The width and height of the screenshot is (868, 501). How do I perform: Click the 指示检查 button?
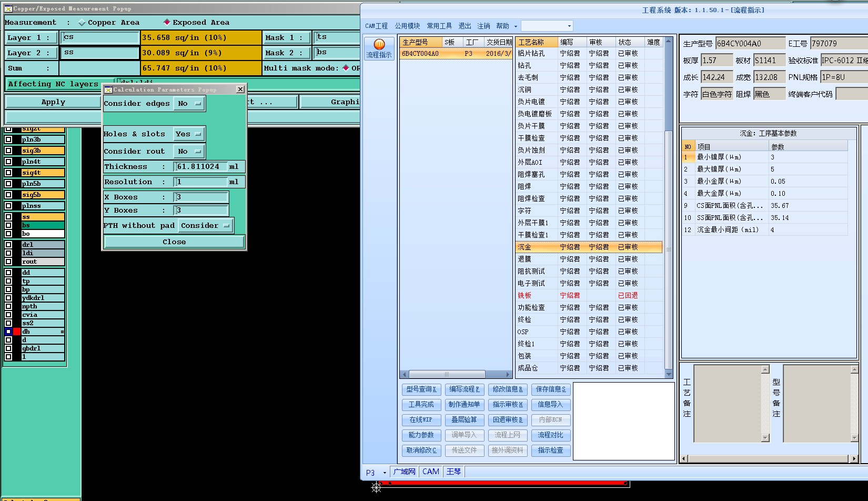[550, 450]
